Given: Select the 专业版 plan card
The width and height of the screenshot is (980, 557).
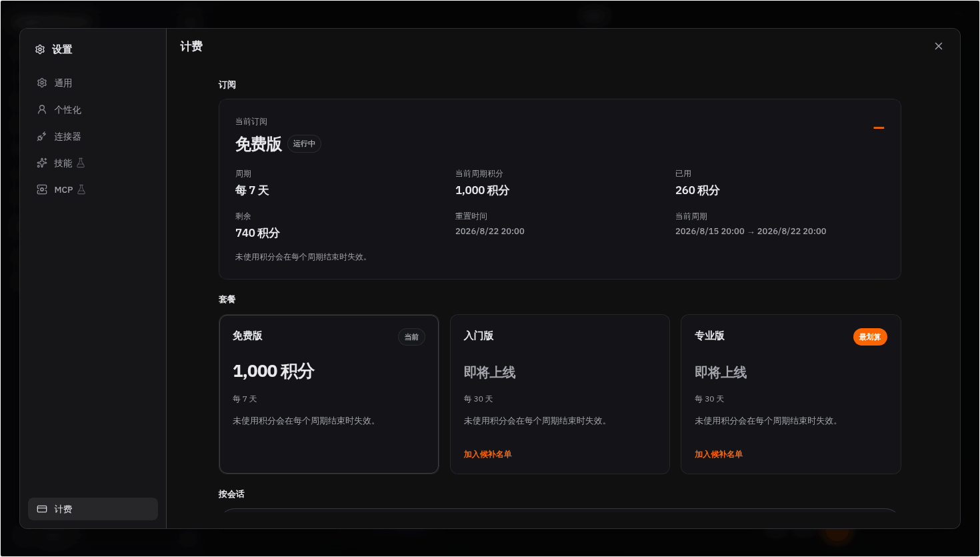Looking at the screenshot, I should 791,394.
